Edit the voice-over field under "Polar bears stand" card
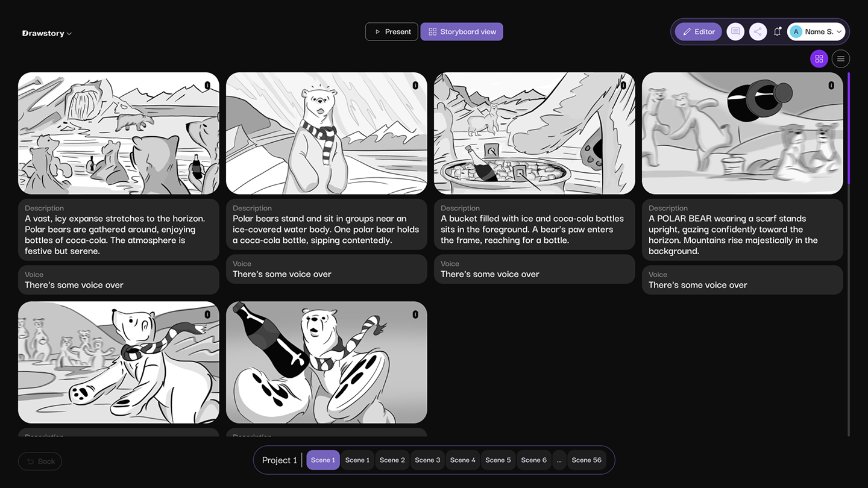868x488 pixels. [x=327, y=269]
